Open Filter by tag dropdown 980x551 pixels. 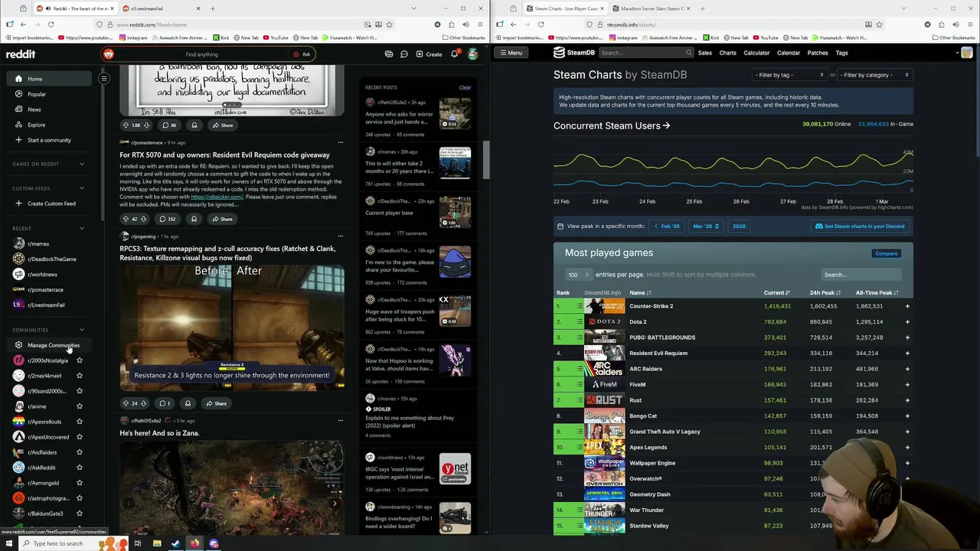click(789, 75)
